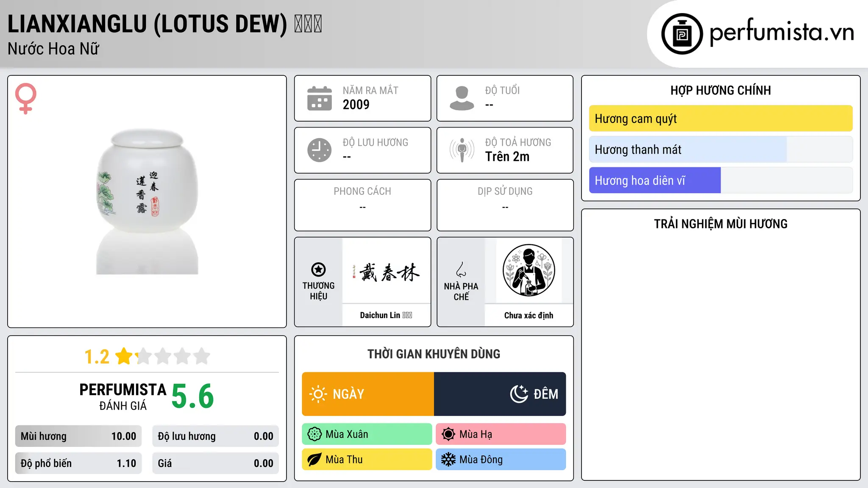
Task: Click the Độ phổ biến 1.10 score row
Action: pyautogui.click(x=78, y=463)
